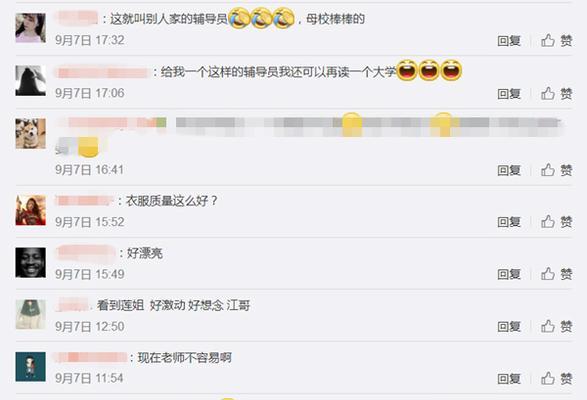This screenshot has height=400, width=587.
Task: Click 回复 on the 17:06 comment
Action: click(x=509, y=94)
